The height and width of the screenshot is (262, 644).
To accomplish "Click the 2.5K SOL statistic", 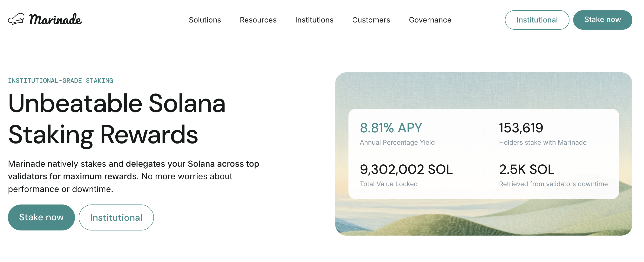I will (527, 169).
